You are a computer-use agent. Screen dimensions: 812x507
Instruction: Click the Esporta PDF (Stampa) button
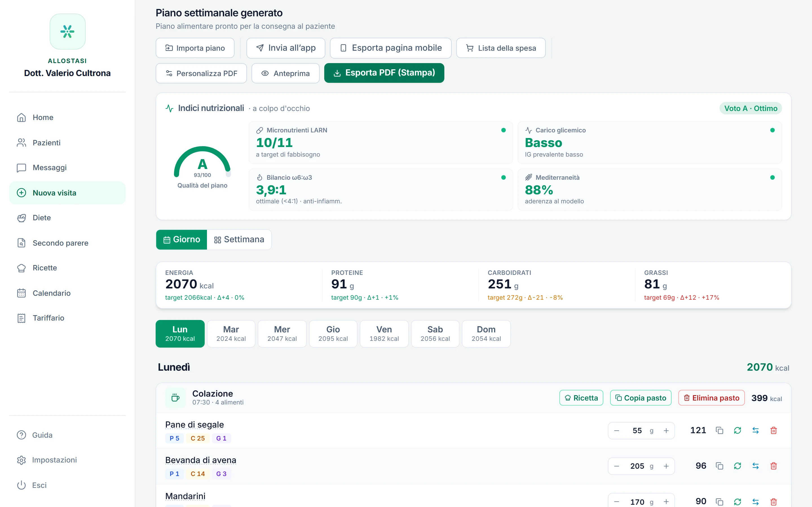point(384,73)
